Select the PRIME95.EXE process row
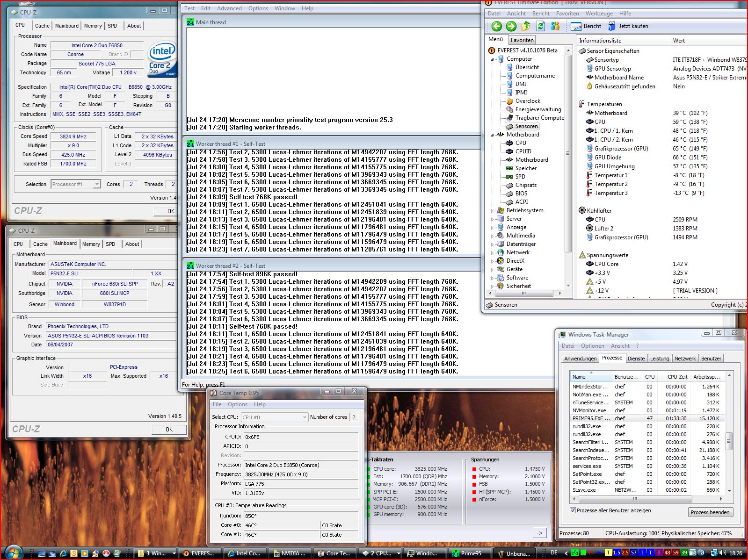The width and height of the screenshot is (748, 560). (646, 418)
